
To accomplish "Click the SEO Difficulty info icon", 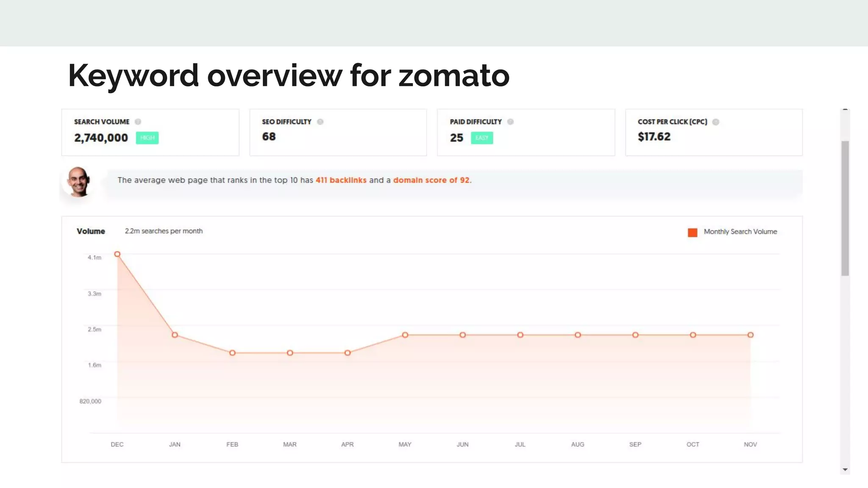I will (320, 122).
